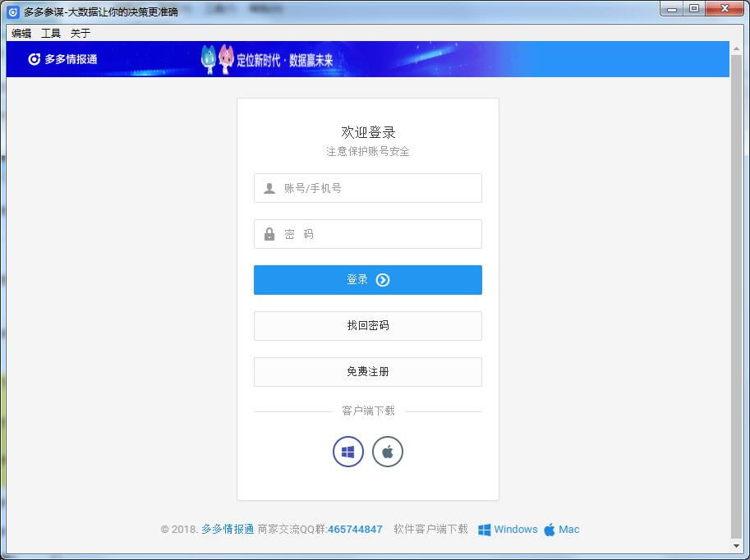
Task: Click the Windows text link in footer
Action: 514,529
